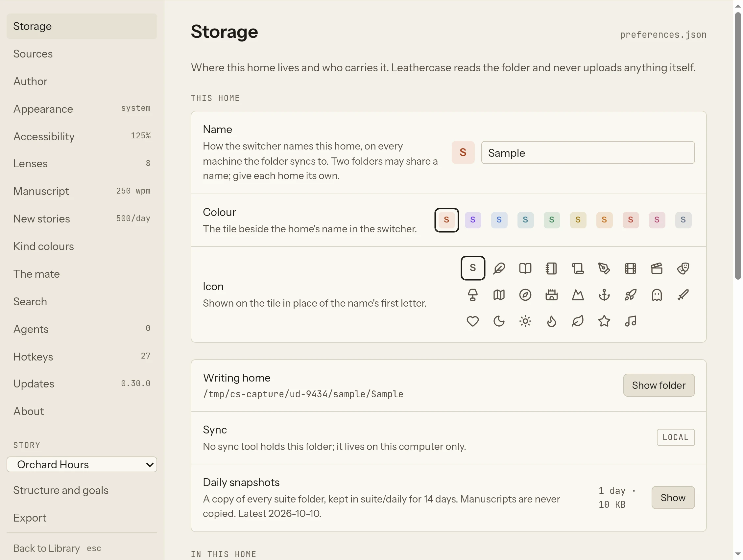Viewport: 743px width, 560px height.
Task: Choose the ghost icon
Action: coord(656,294)
